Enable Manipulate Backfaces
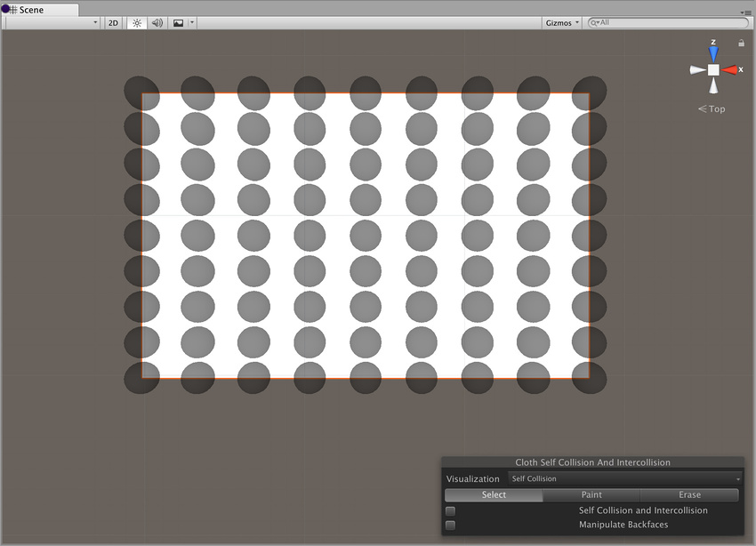 pyautogui.click(x=450, y=525)
